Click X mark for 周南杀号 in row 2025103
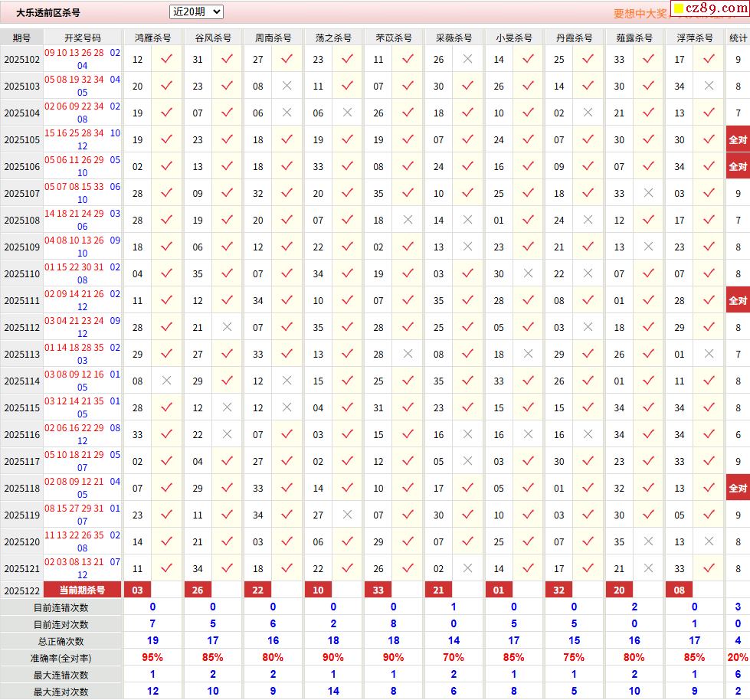The height and width of the screenshot is (700, 750). 287,86
